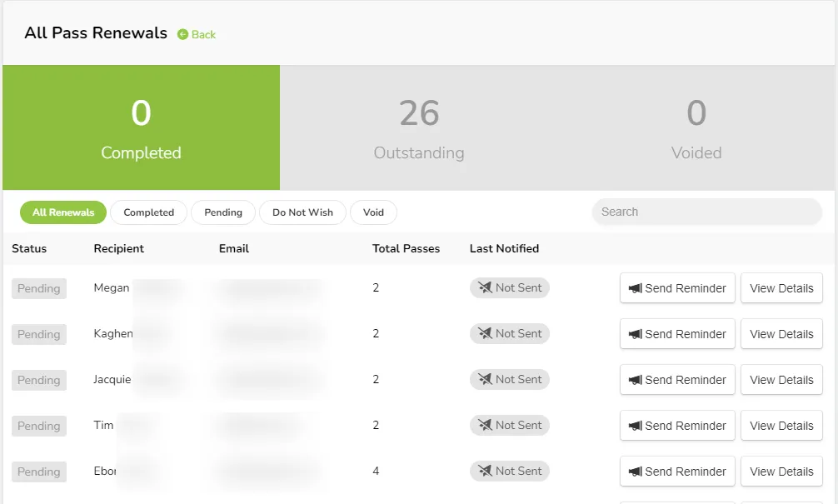Click the Status column header

tap(29, 248)
